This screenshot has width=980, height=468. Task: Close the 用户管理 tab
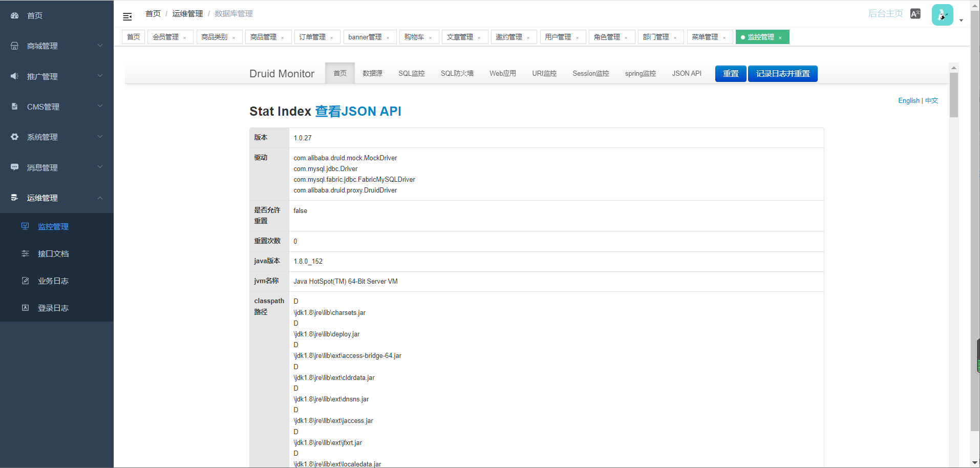coord(578,37)
